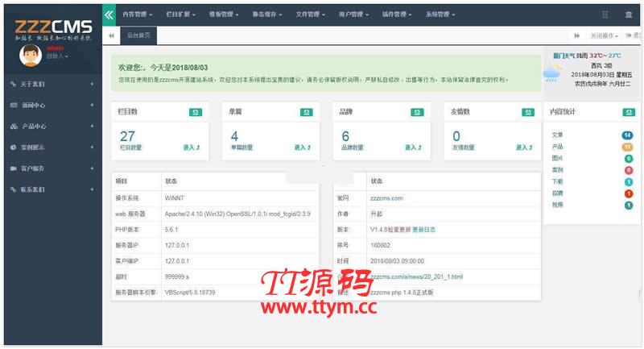Click the news icon beside 新闻中心

pos(14,106)
